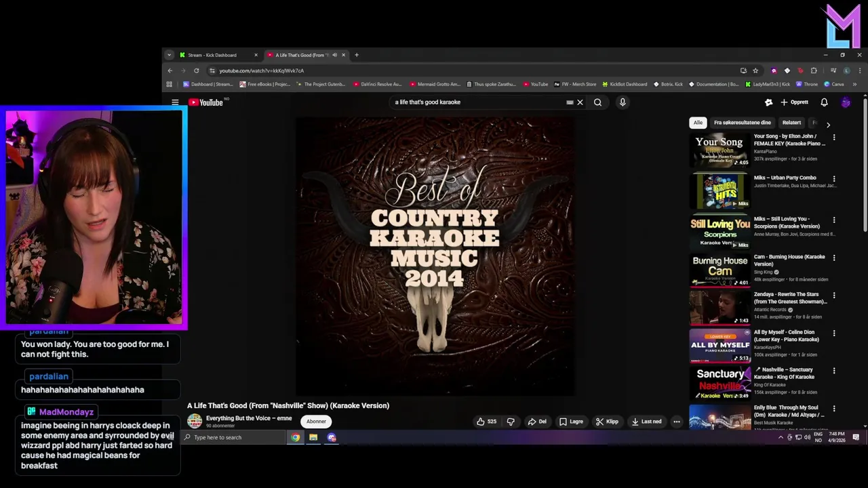This screenshot has height=488, width=868.
Task: Open more actions ellipsis under the video
Action: (676, 422)
